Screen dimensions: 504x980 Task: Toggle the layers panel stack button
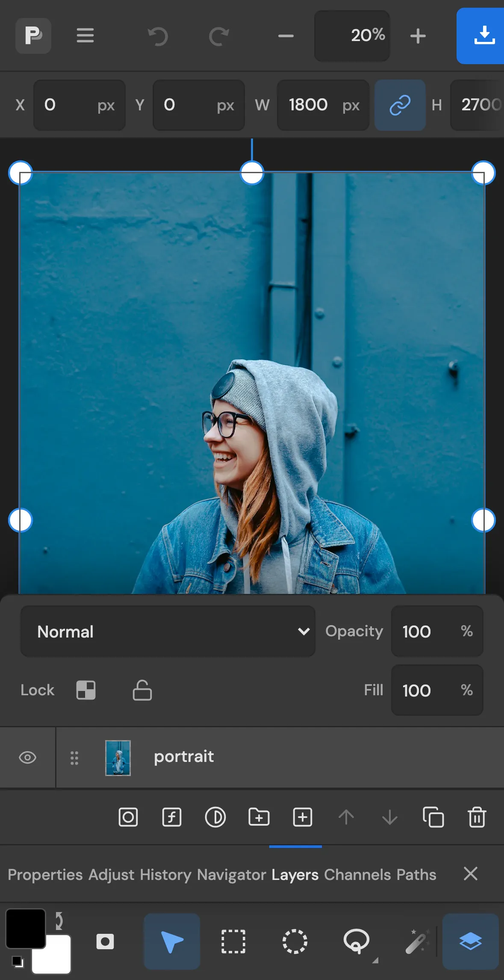(x=471, y=942)
